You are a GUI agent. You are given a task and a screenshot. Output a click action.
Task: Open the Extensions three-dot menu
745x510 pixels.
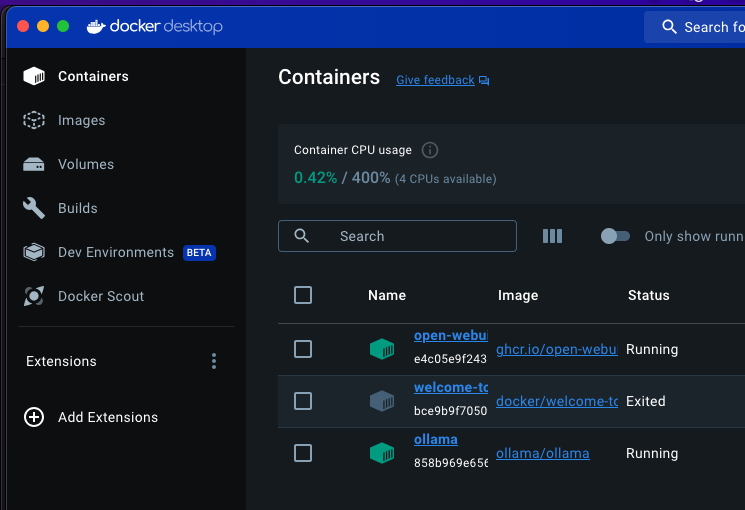tap(214, 361)
